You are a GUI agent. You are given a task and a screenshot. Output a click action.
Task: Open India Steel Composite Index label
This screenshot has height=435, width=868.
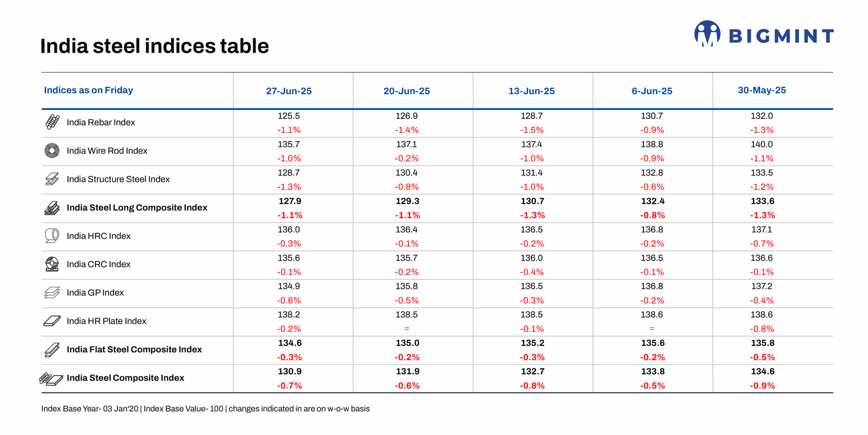(125, 378)
